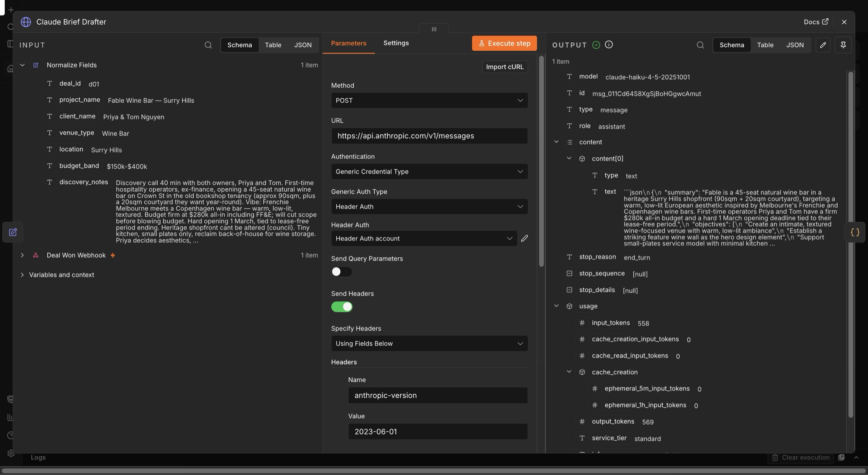Viewport: 868px width, 475px height.
Task: Click the cube icon beside cache_creation
Action: pyautogui.click(x=582, y=372)
